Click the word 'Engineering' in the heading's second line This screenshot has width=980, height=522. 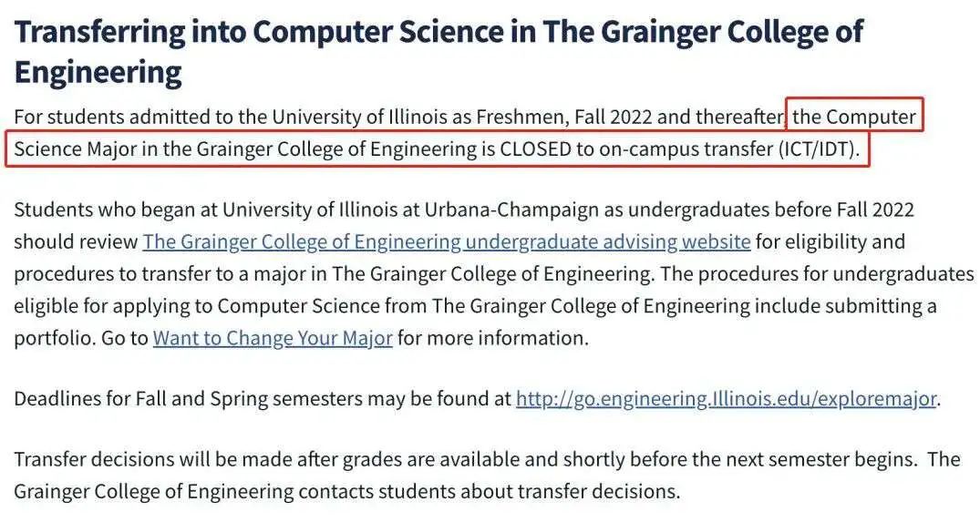[98, 72]
